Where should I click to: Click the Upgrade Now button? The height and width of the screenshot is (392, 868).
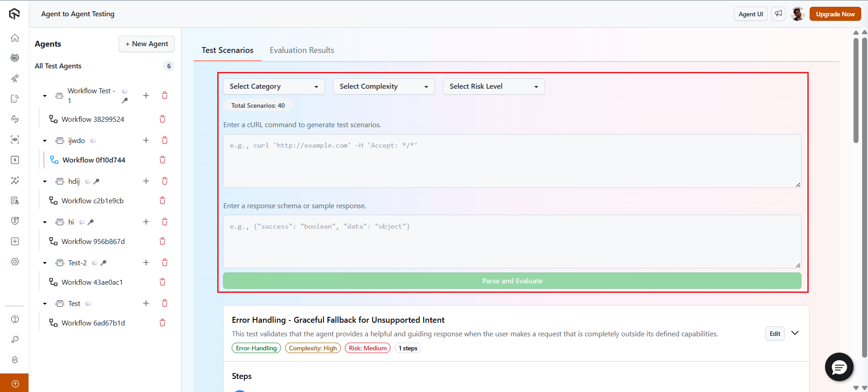pos(835,14)
